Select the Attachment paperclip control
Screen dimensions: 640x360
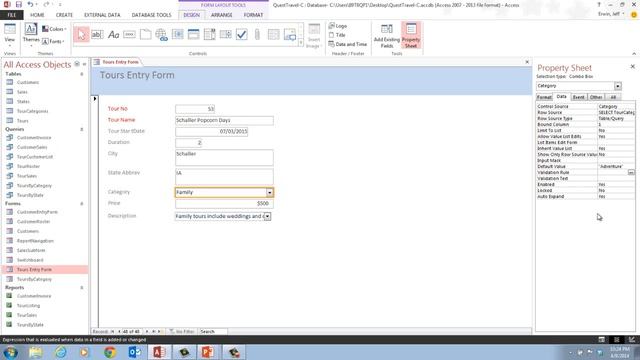pyautogui.click(x=258, y=35)
